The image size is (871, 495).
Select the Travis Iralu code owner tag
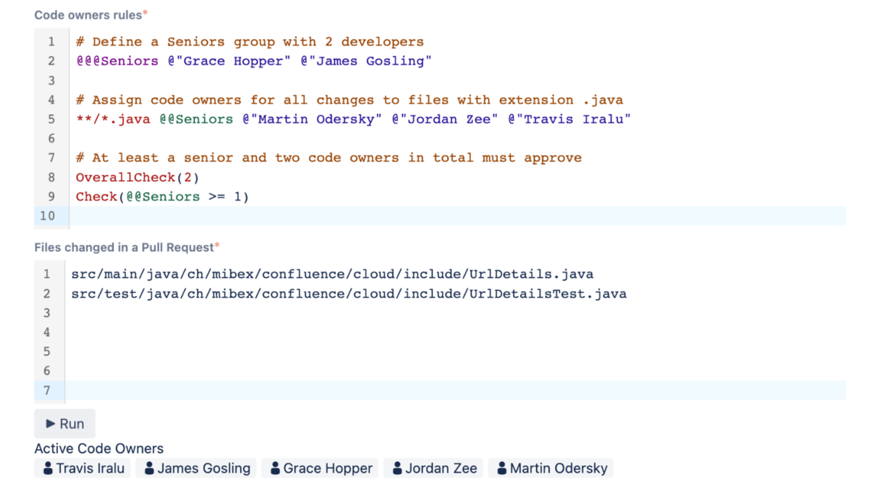82,468
